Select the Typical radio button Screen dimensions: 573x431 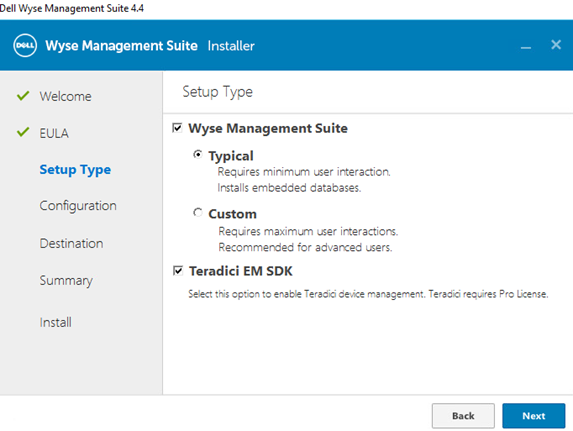coord(198,154)
